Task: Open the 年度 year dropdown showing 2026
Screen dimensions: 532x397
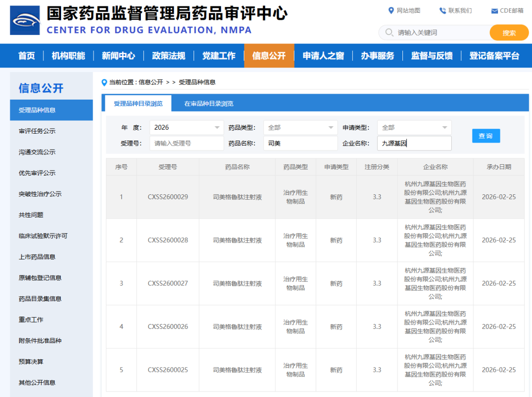Action: click(x=186, y=127)
